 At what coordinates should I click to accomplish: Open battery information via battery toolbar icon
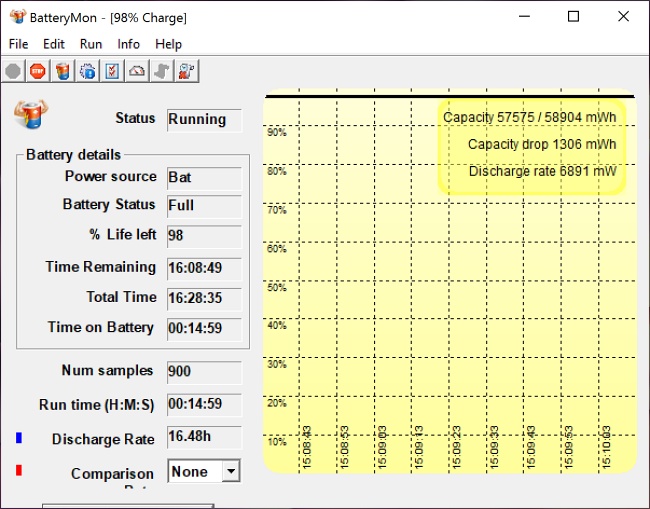63,71
